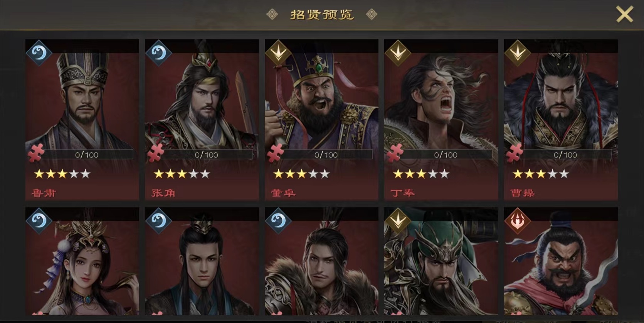Click the gold arrow emblem on 董卓's card

[278, 52]
